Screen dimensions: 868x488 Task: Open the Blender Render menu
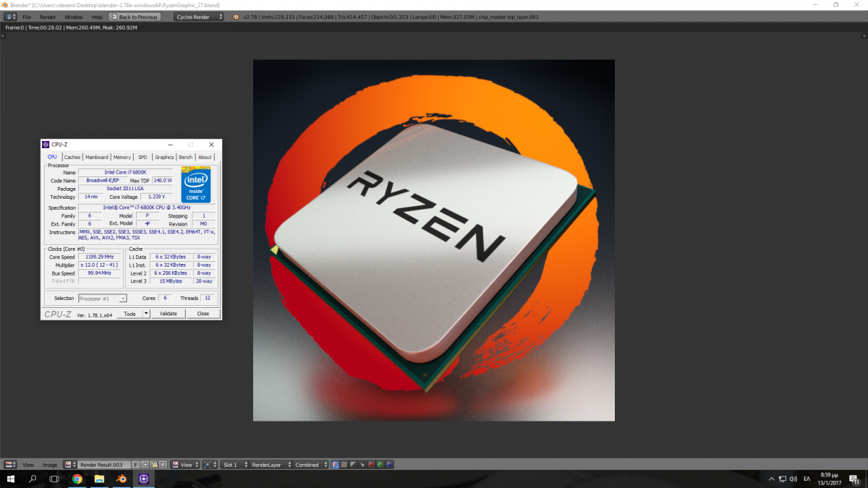pos(48,17)
